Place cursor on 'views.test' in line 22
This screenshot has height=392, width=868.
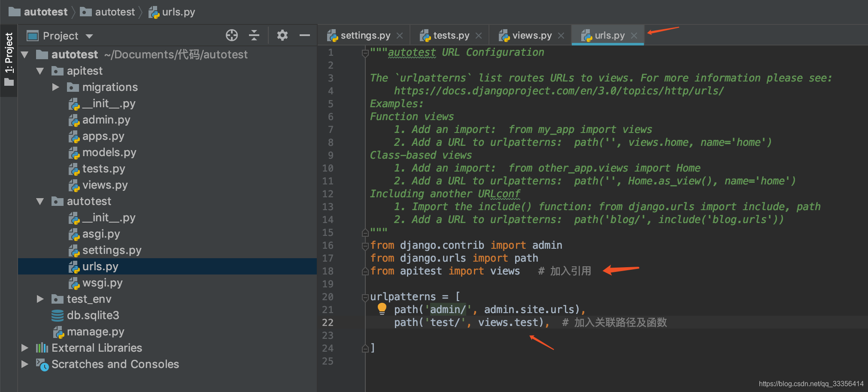click(508, 323)
